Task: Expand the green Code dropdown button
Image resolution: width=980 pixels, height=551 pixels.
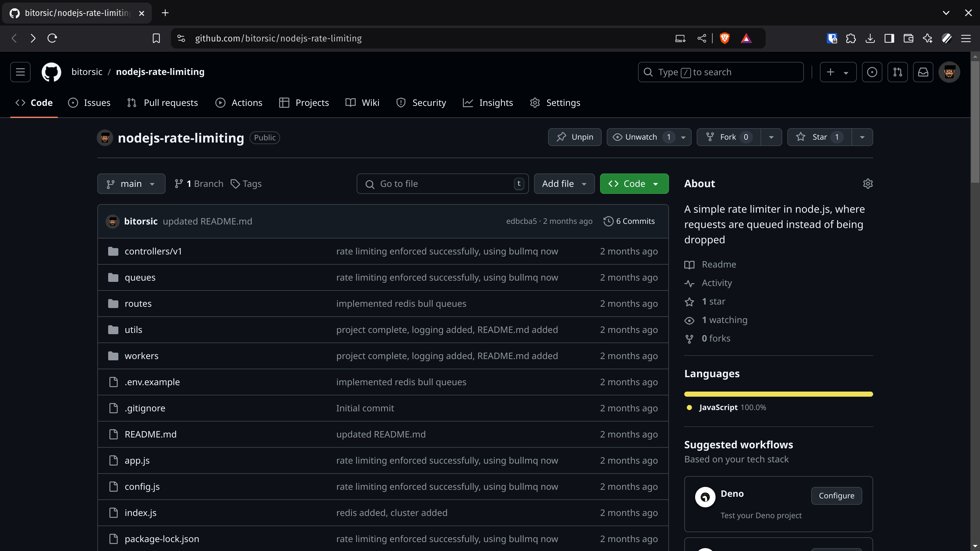Action: pyautogui.click(x=634, y=184)
